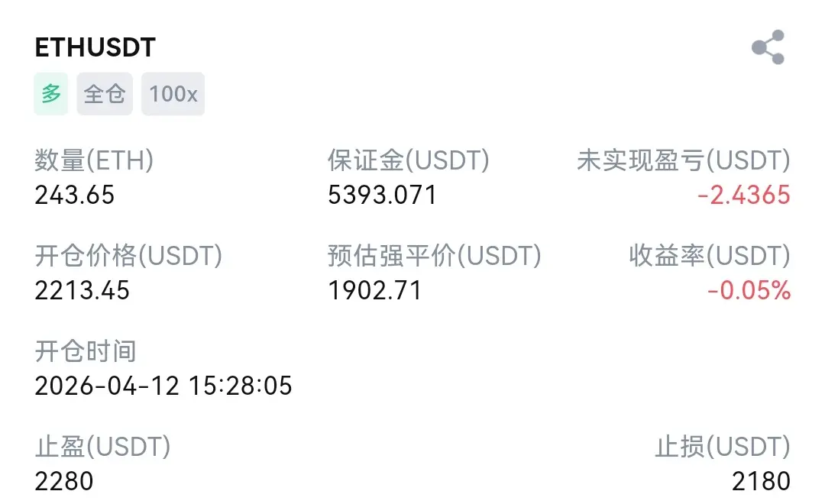Edit the stop-loss value 2180
This screenshot has height=504, width=825.
[761, 482]
